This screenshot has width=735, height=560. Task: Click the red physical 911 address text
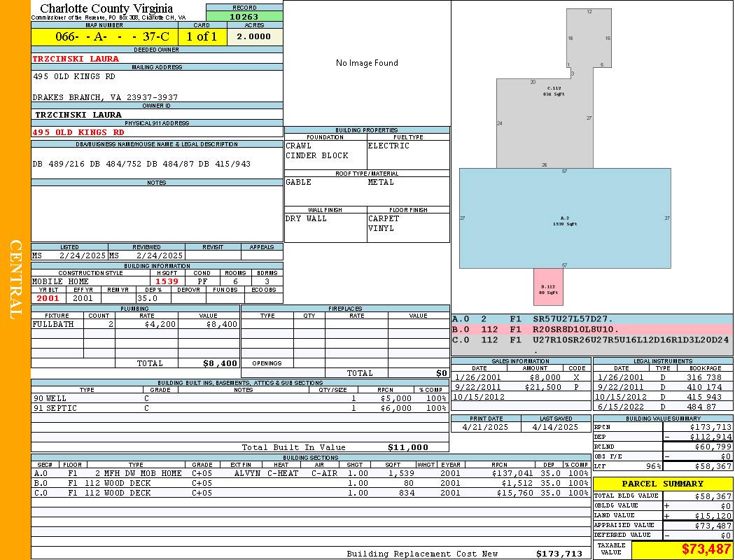pos(78,132)
